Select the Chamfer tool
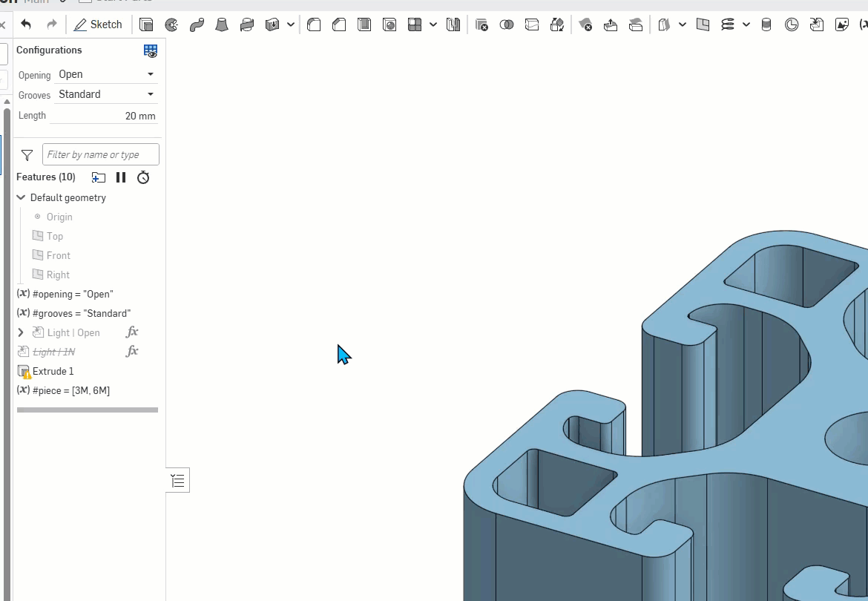Screen dimensions: 868x601 click(339, 24)
